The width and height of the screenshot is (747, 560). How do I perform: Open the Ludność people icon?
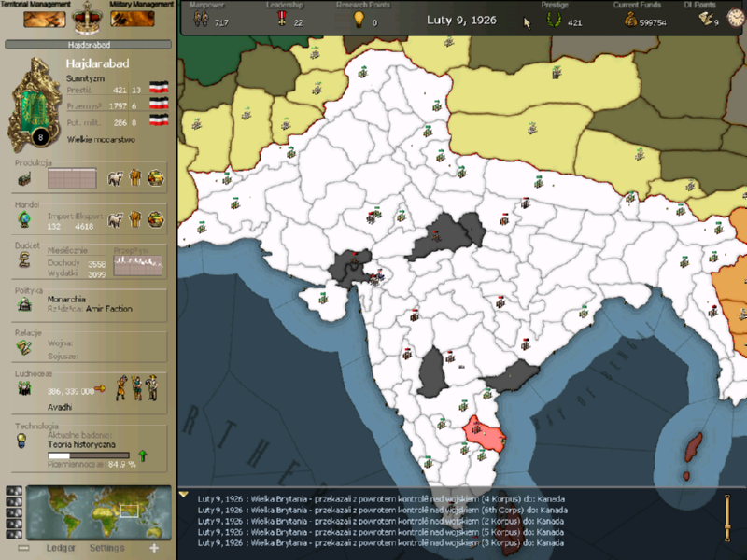pos(24,389)
